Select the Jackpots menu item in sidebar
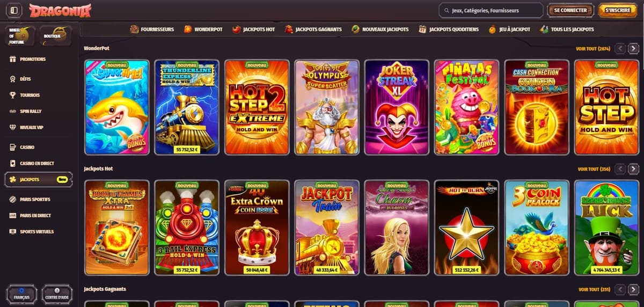 pyautogui.click(x=39, y=179)
